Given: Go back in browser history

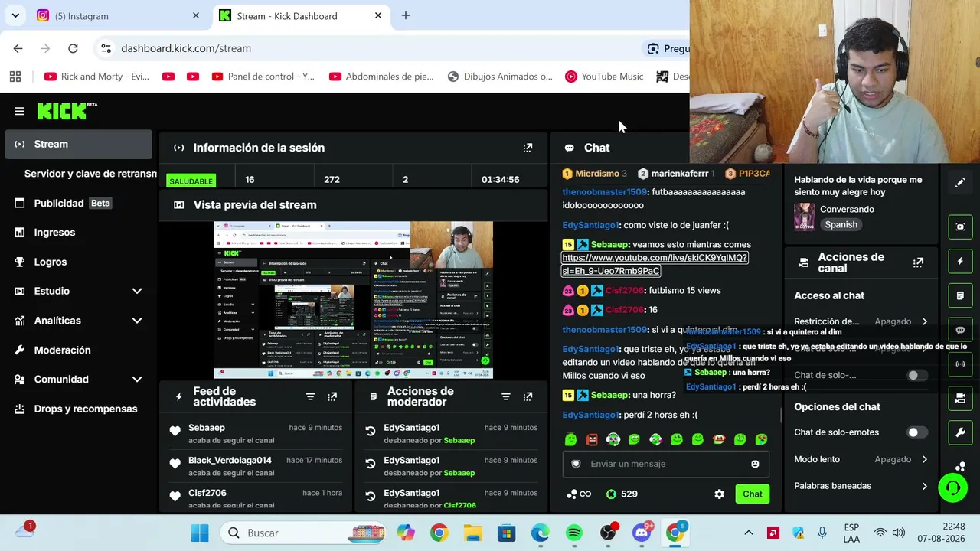Looking at the screenshot, I should click(x=18, y=48).
